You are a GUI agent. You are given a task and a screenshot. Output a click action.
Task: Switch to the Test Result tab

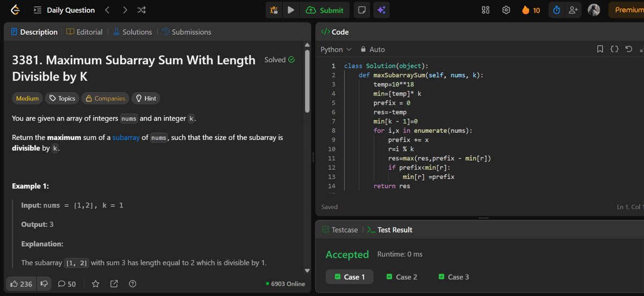tap(390, 230)
